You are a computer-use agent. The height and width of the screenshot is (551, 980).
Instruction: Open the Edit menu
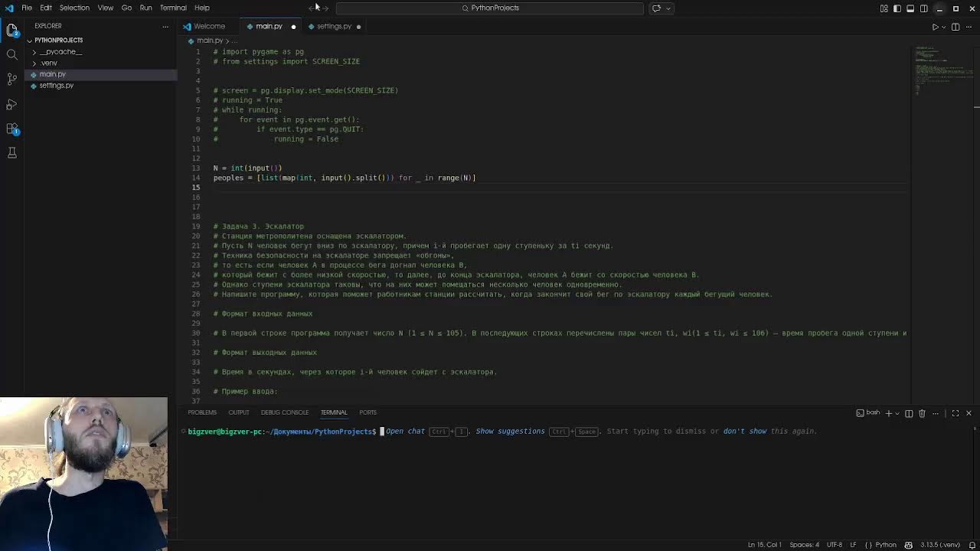[x=46, y=8]
